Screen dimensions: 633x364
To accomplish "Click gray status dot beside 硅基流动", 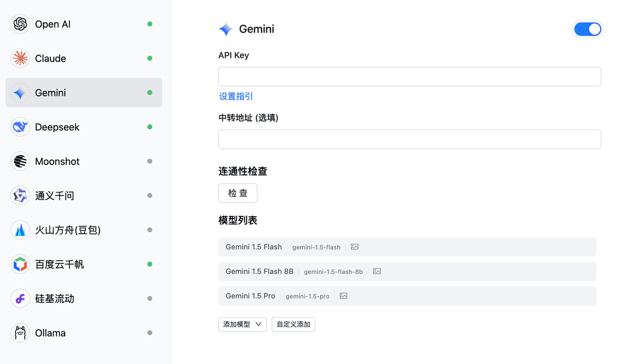I will (150, 299).
